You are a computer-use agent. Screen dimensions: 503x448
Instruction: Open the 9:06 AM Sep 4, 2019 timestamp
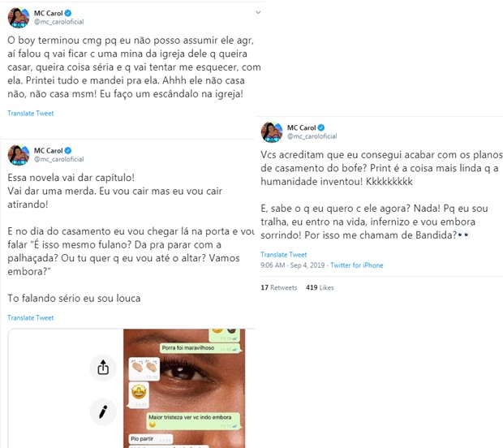coord(293,265)
